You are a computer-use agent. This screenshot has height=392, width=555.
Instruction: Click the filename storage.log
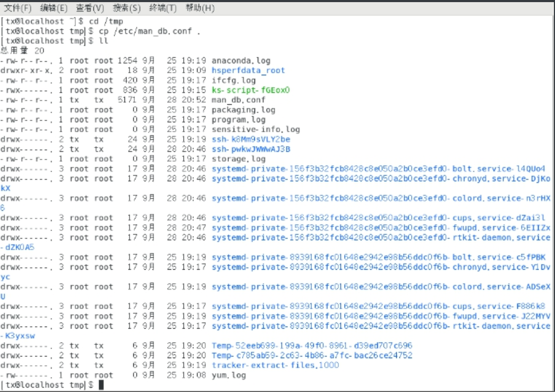pos(238,159)
